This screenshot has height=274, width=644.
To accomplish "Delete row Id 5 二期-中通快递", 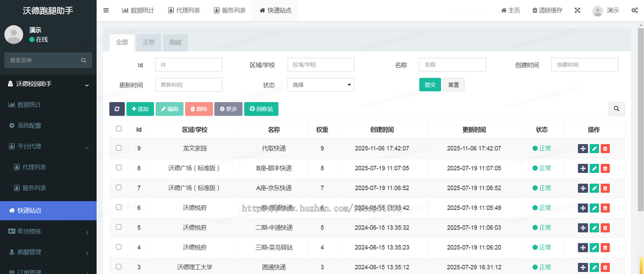I will pos(605,228).
